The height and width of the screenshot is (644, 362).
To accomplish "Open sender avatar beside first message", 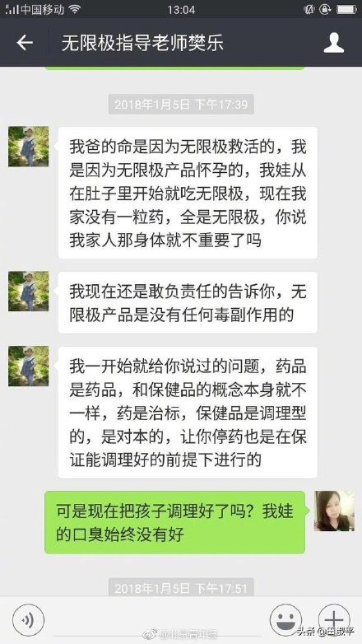I will click(x=28, y=147).
